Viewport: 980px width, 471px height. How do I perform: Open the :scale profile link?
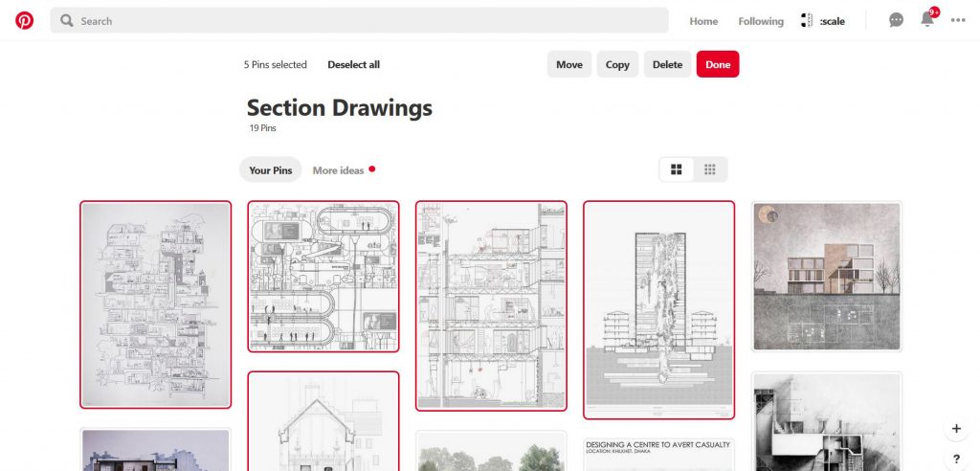(x=832, y=21)
